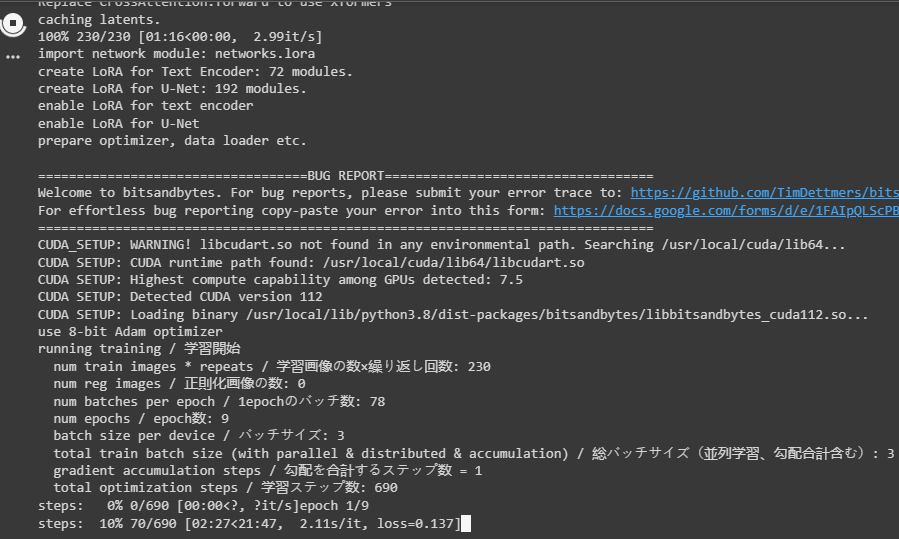Image resolution: width=899 pixels, height=539 pixels.
Task: Click 'Highest compute capability among GPUs detected' line
Action: (x=280, y=280)
